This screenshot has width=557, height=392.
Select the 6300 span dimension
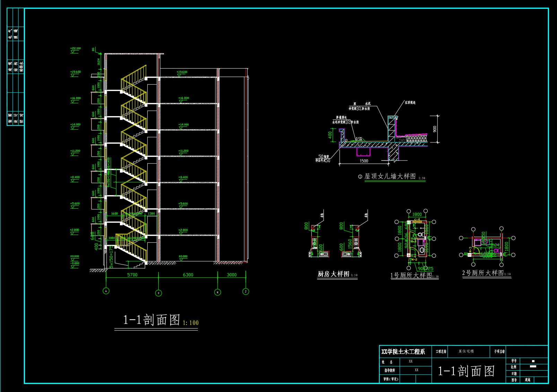[188, 275]
